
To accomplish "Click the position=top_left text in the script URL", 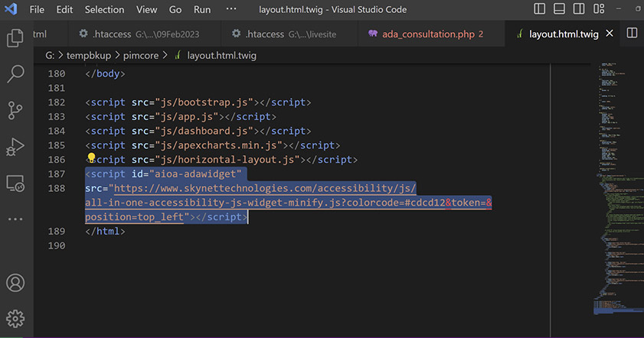I will [x=134, y=217].
